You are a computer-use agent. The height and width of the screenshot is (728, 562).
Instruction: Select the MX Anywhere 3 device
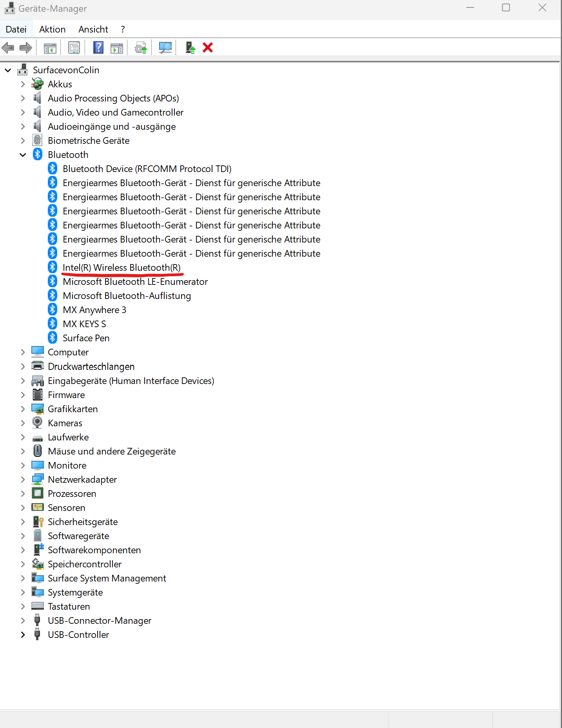click(94, 310)
